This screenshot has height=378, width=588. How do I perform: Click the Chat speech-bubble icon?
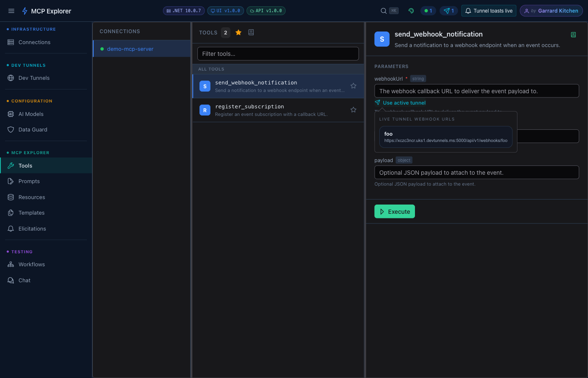pyautogui.click(x=11, y=280)
